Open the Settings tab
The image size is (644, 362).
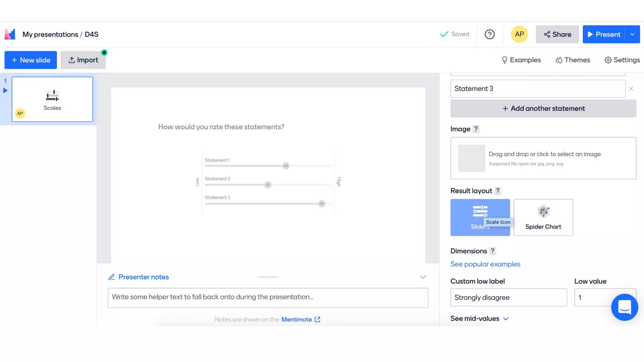[622, 60]
